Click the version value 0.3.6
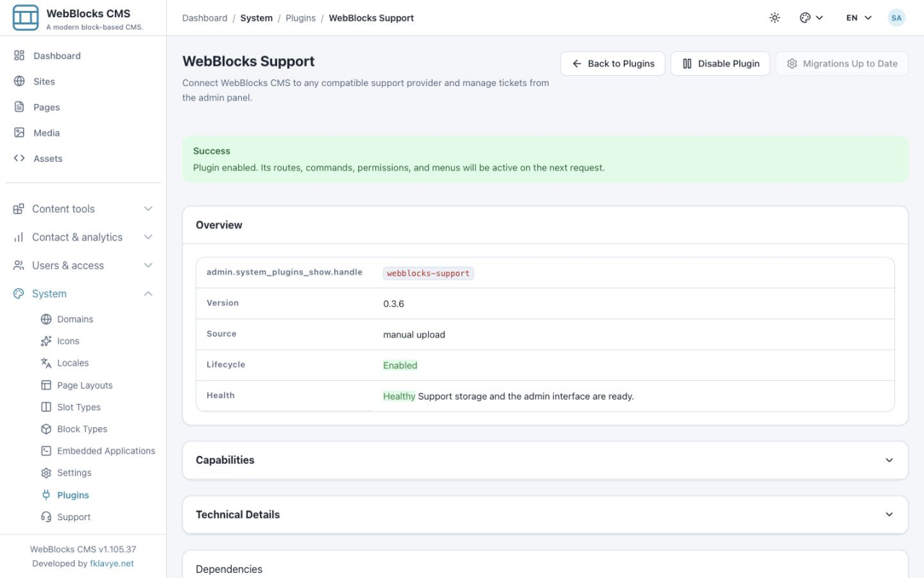This screenshot has height=578, width=924. pos(393,304)
